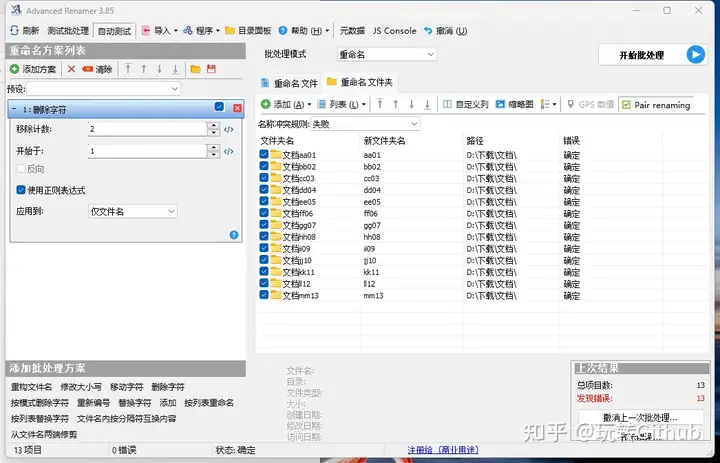
Task: Collapse the 1: 删除字符 method panel
Action: tap(14, 109)
